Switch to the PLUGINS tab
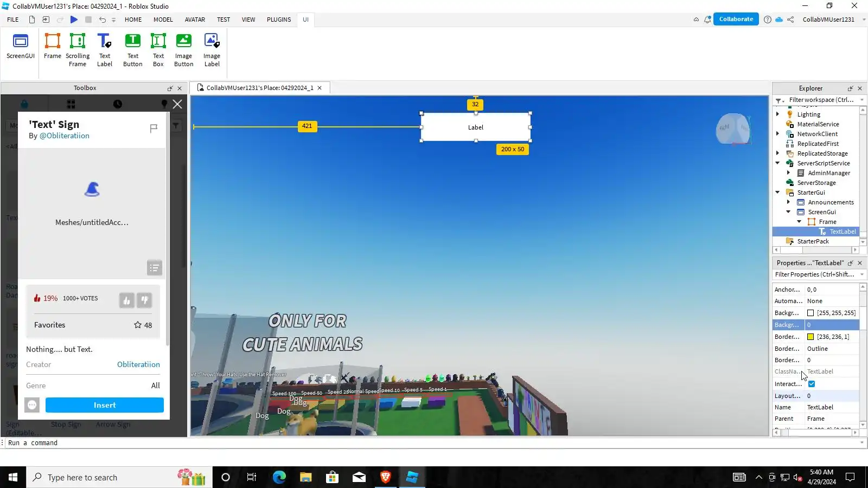The width and height of the screenshot is (868, 488). coord(279,20)
